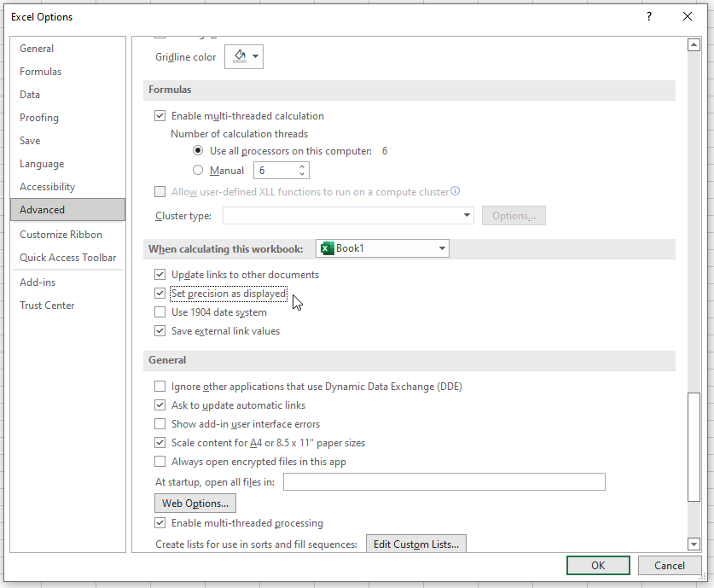Image resolution: width=714 pixels, height=588 pixels.
Task: Click the vertical scrollbar thumb
Action: (694, 447)
